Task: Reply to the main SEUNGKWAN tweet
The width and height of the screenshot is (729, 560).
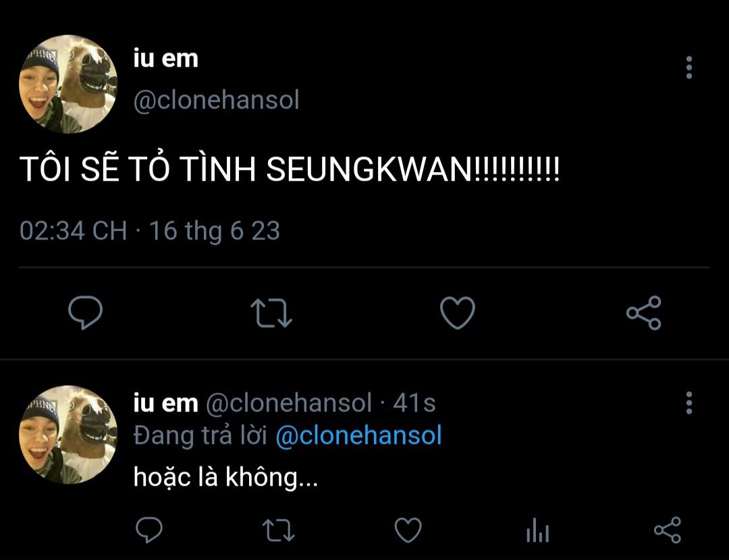Action: (86, 313)
